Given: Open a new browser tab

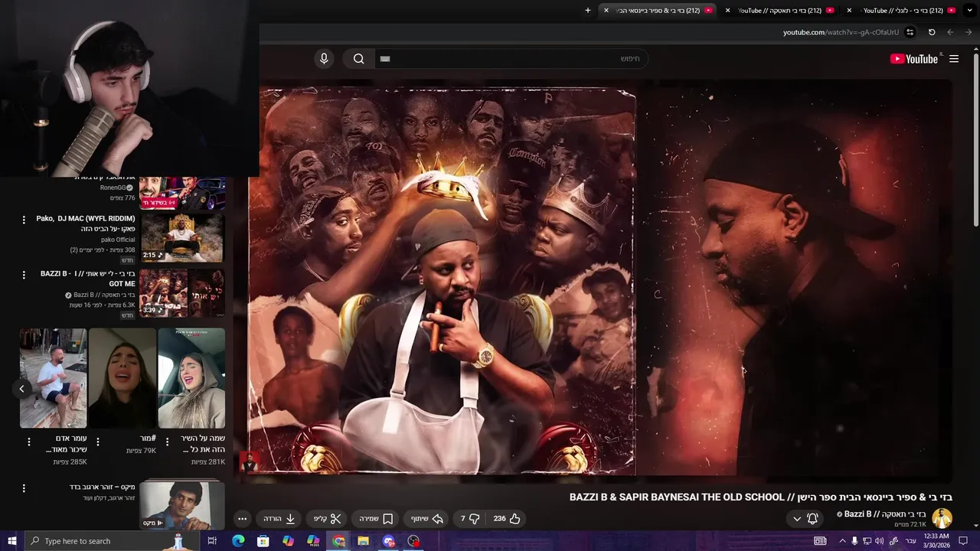Looking at the screenshot, I should (588, 11).
